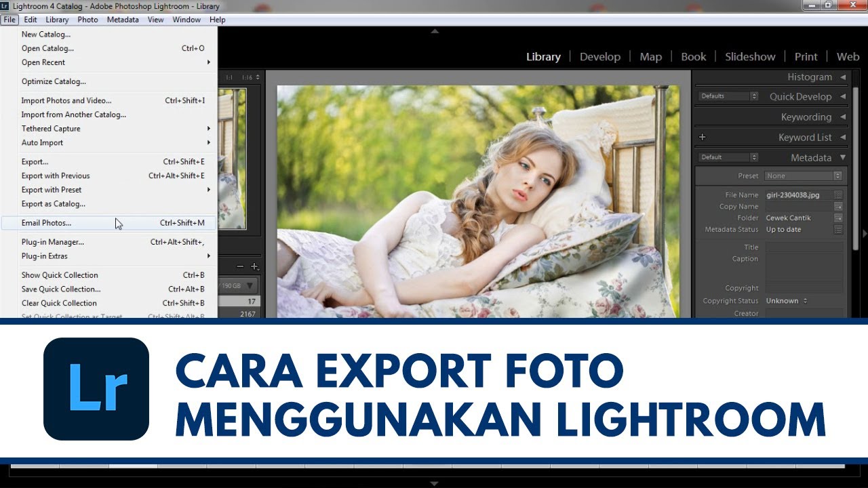Switch to the Print module
The width and height of the screenshot is (868, 488).
point(806,57)
